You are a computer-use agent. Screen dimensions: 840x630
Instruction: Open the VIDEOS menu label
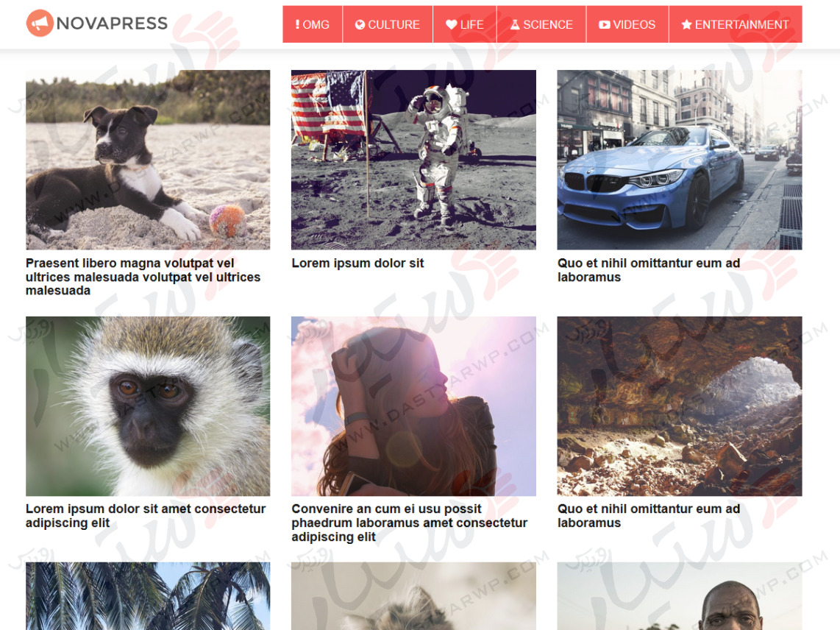click(x=634, y=25)
